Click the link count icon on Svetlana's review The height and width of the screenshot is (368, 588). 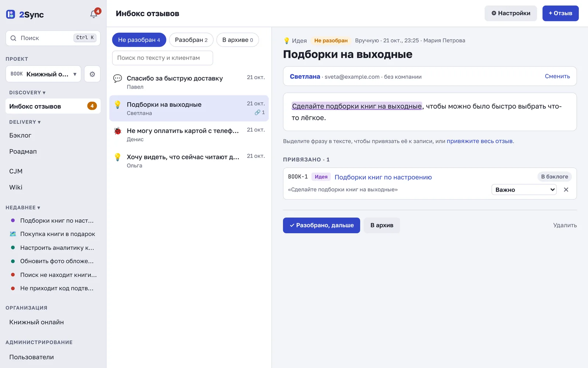point(257,113)
